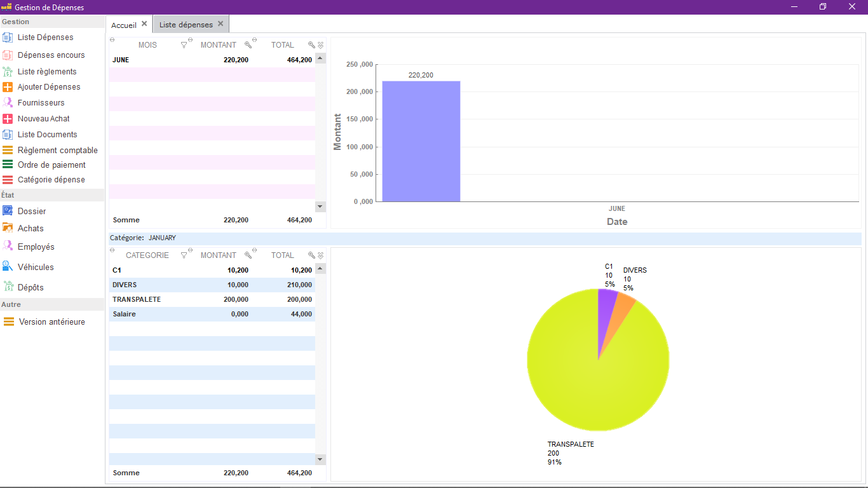Open the Dossier icon under État
868x488 pixels.
pos(8,211)
